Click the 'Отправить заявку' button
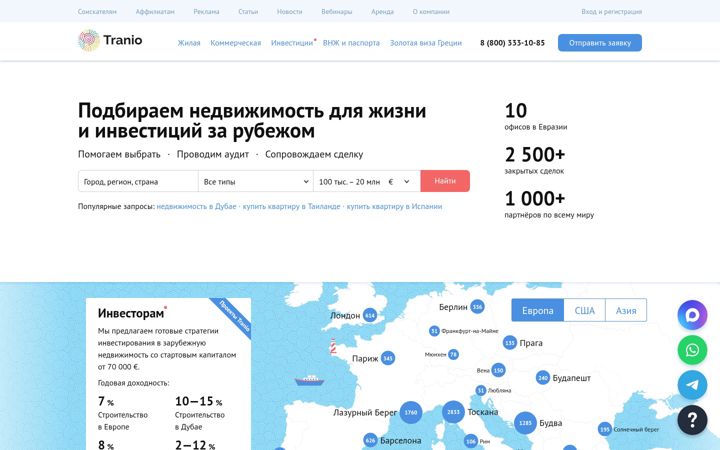Image resolution: width=720 pixels, height=450 pixels. pos(600,43)
